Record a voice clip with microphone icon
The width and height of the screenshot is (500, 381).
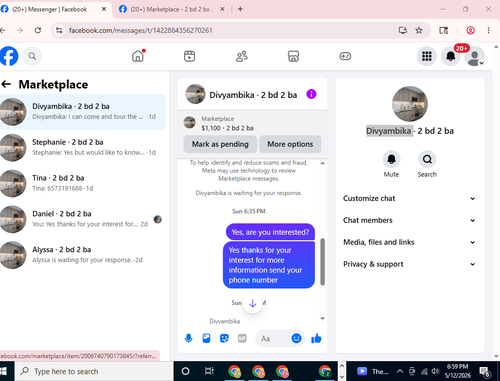pyautogui.click(x=189, y=338)
